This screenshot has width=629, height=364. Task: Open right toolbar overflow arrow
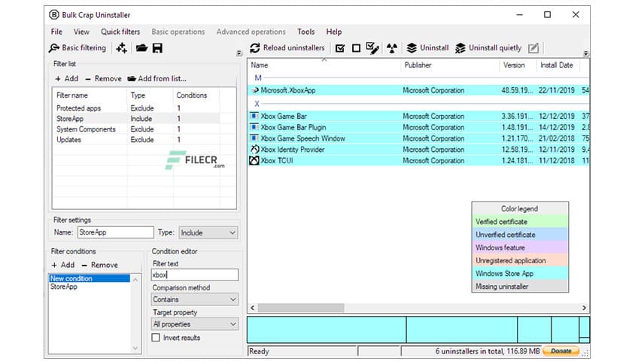click(585, 53)
